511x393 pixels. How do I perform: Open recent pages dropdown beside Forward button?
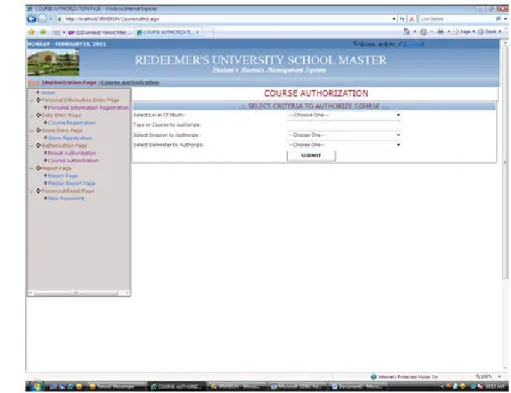tap(51, 19)
